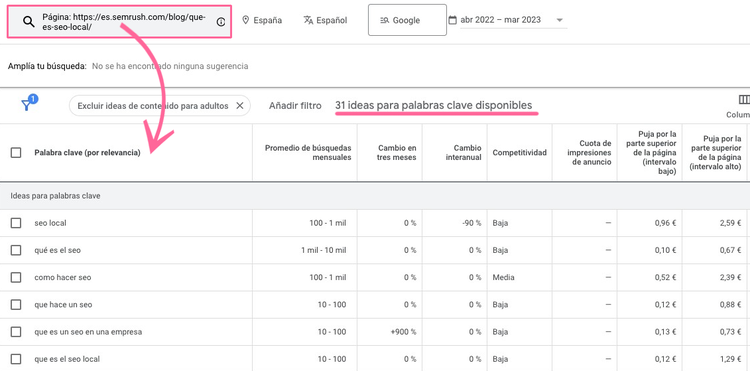Open the Columnas column settings icon
750x371 pixels.
[744, 99]
